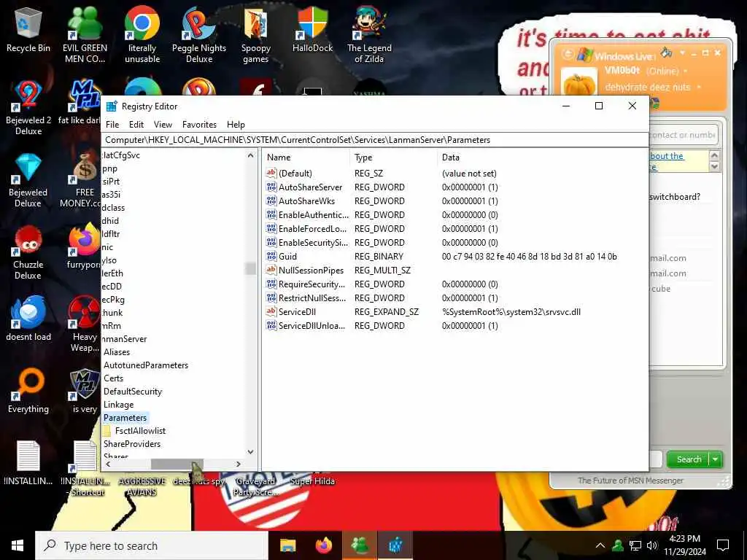Click the tree horizontal scroll right arrow
This screenshot has width=747, height=560.
click(239, 464)
